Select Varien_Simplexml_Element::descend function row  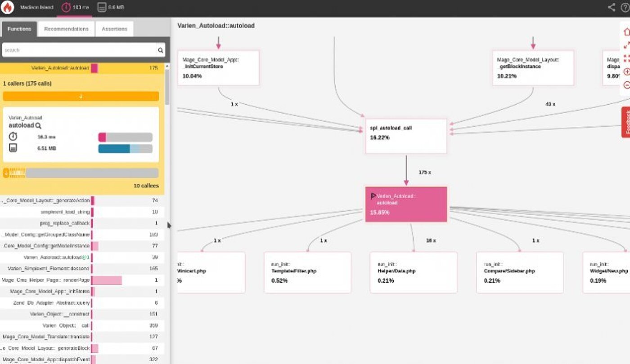(82, 269)
